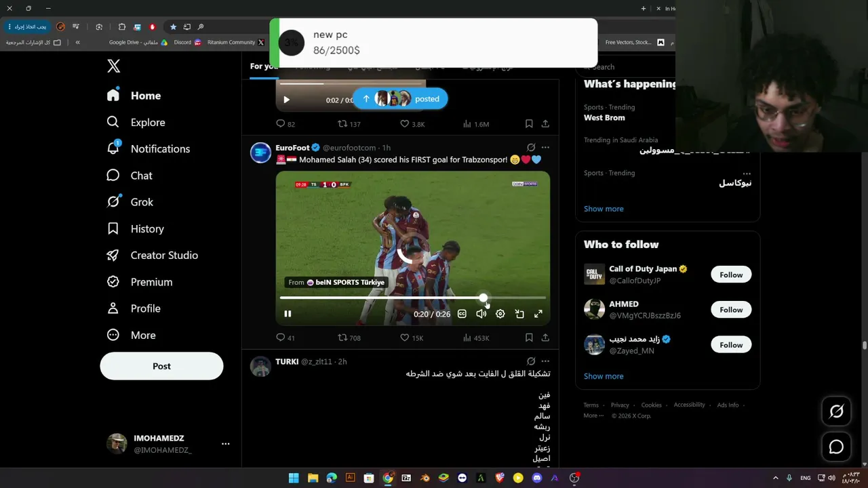Expand hidden bookmarks chevron
Screen dimensions: 868x488
point(77,43)
